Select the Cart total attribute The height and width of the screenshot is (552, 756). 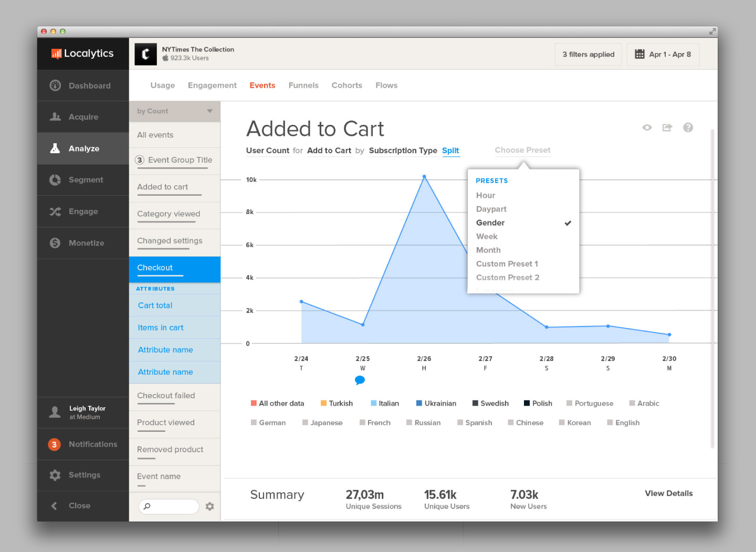(x=175, y=305)
